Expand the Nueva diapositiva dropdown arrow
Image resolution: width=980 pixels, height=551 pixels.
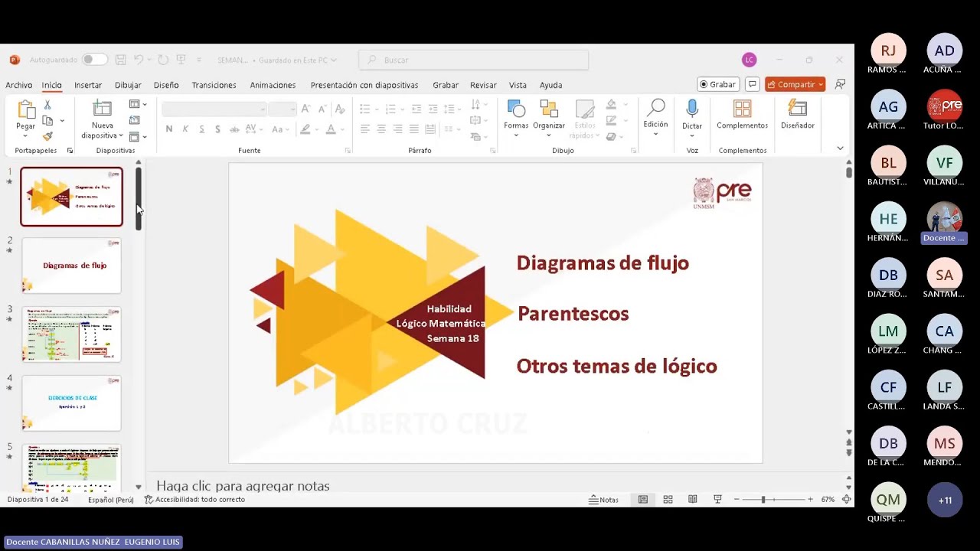[121, 136]
